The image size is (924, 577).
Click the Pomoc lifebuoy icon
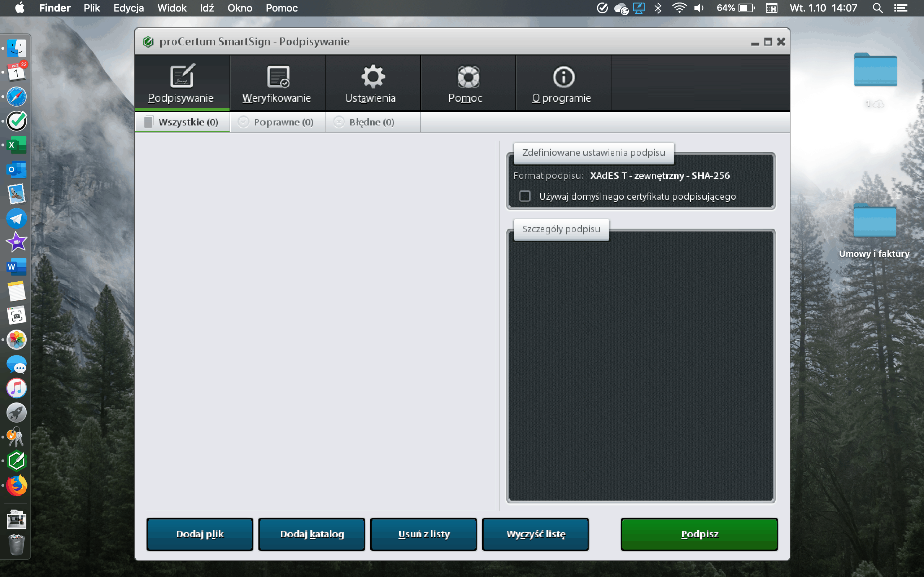tap(468, 76)
